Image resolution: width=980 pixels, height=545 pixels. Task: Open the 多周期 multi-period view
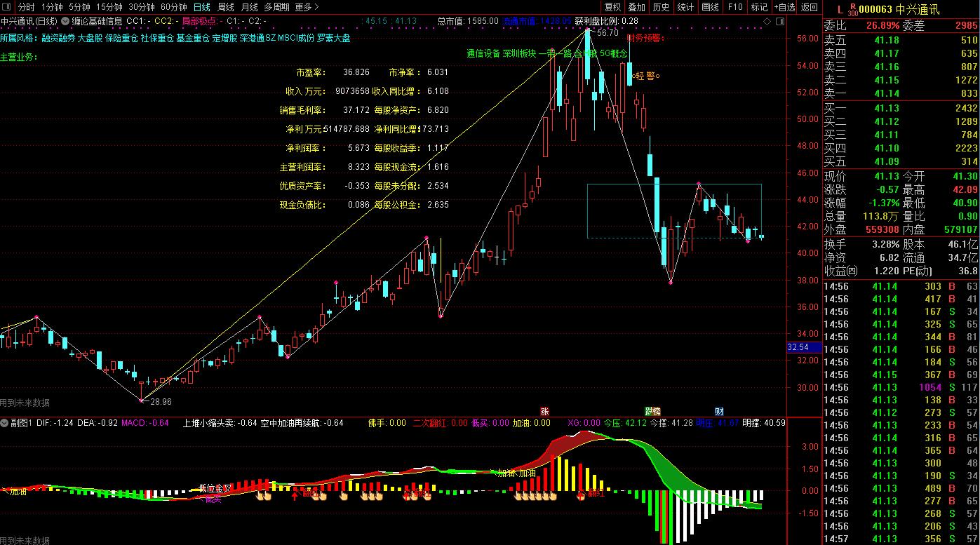tap(276, 7)
